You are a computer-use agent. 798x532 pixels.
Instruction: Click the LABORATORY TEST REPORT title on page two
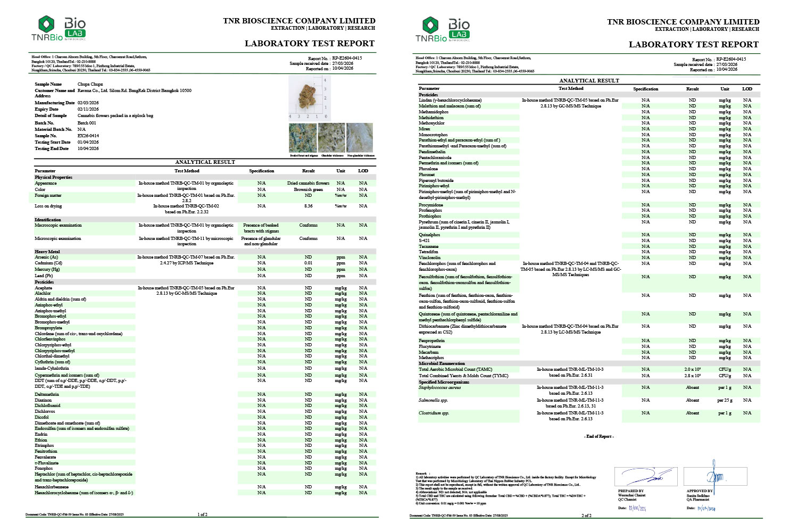[694, 45]
